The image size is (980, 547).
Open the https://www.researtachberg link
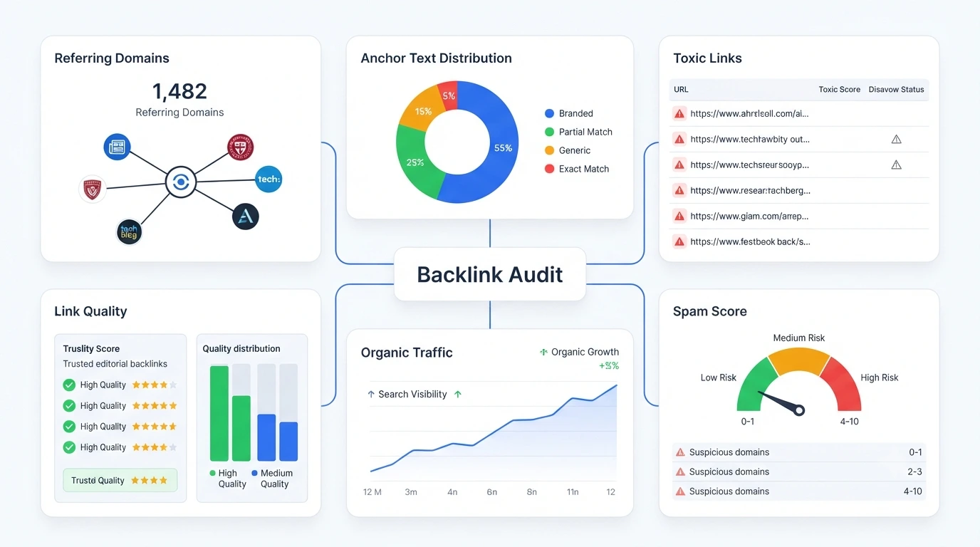pos(751,190)
